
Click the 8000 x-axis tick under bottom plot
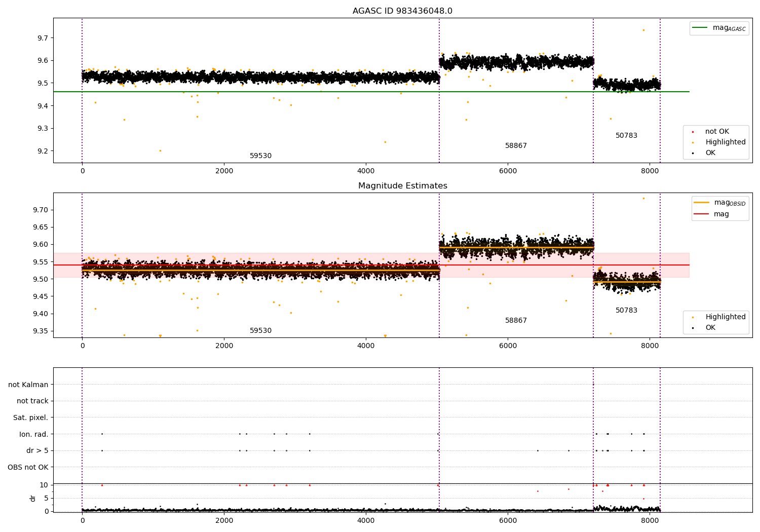click(x=650, y=521)
